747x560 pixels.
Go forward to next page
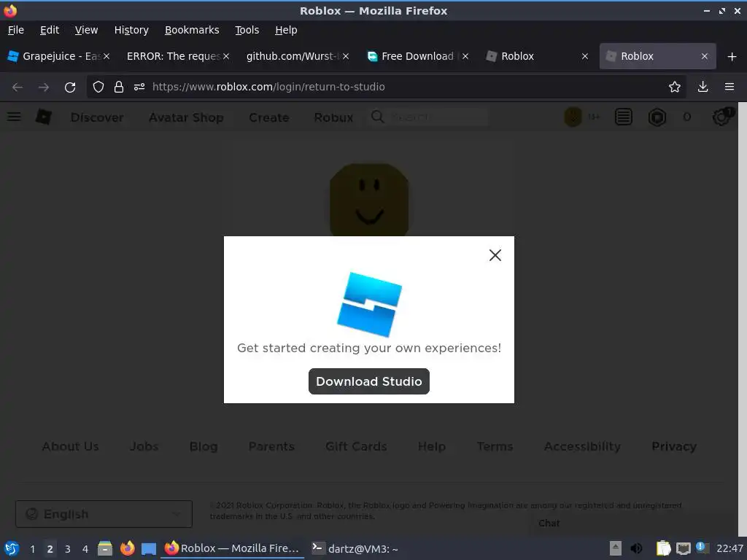[x=44, y=87]
